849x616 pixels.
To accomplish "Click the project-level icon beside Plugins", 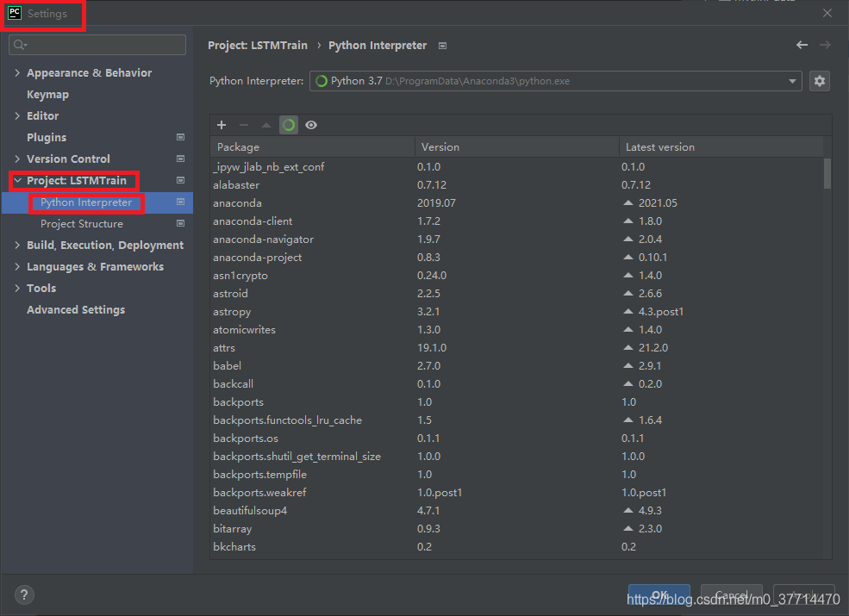I will [x=180, y=137].
